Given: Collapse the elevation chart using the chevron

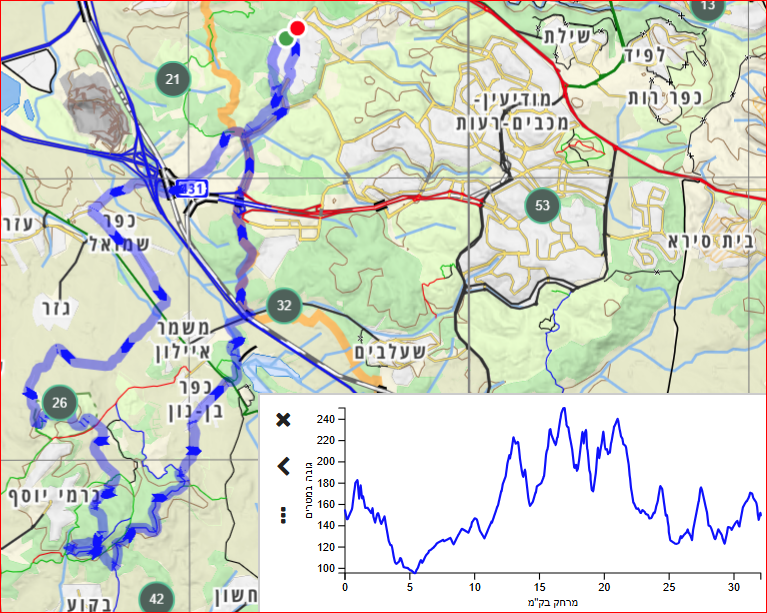Looking at the screenshot, I should (x=283, y=466).
